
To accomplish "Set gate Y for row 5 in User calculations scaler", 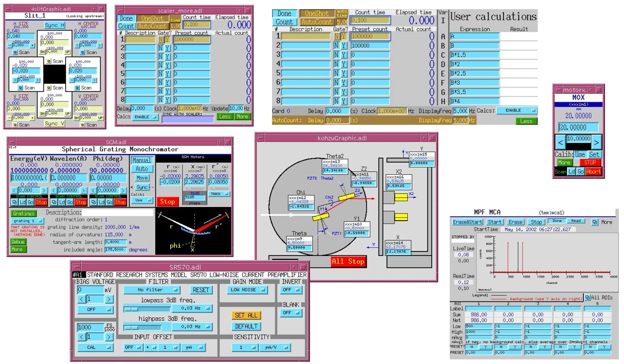I will point(344,73).
